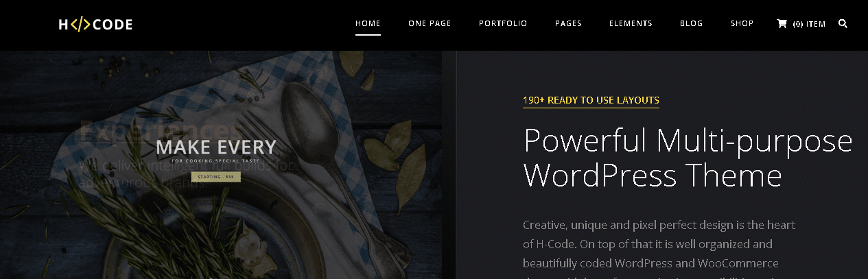Viewport: 868px width, 279px height.
Task: Open the shopping cart icon
Action: 782,23
